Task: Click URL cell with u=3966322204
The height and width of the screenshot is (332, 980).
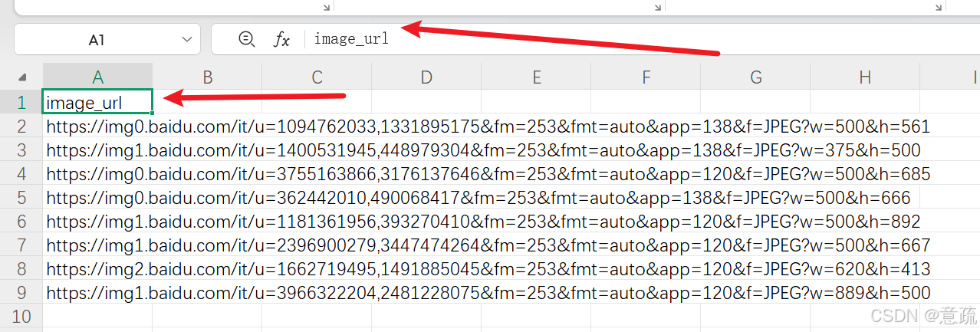Action: [x=488, y=293]
